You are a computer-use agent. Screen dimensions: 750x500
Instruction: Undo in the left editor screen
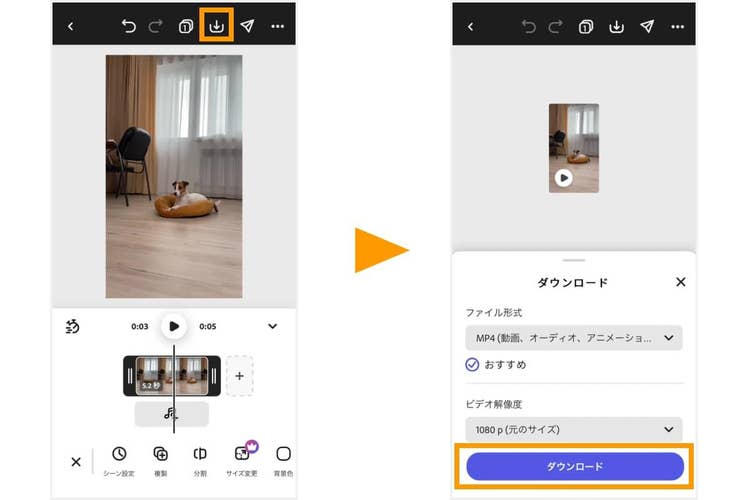pyautogui.click(x=128, y=26)
